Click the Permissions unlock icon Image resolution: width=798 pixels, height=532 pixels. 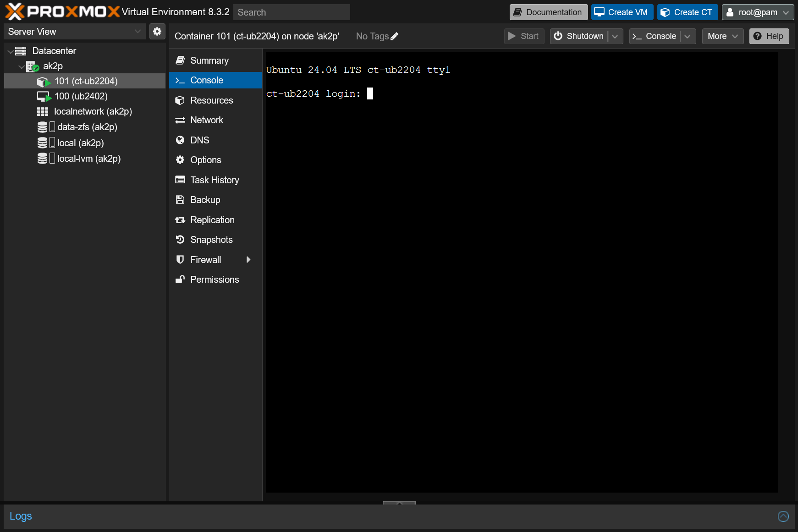point(180,280)
